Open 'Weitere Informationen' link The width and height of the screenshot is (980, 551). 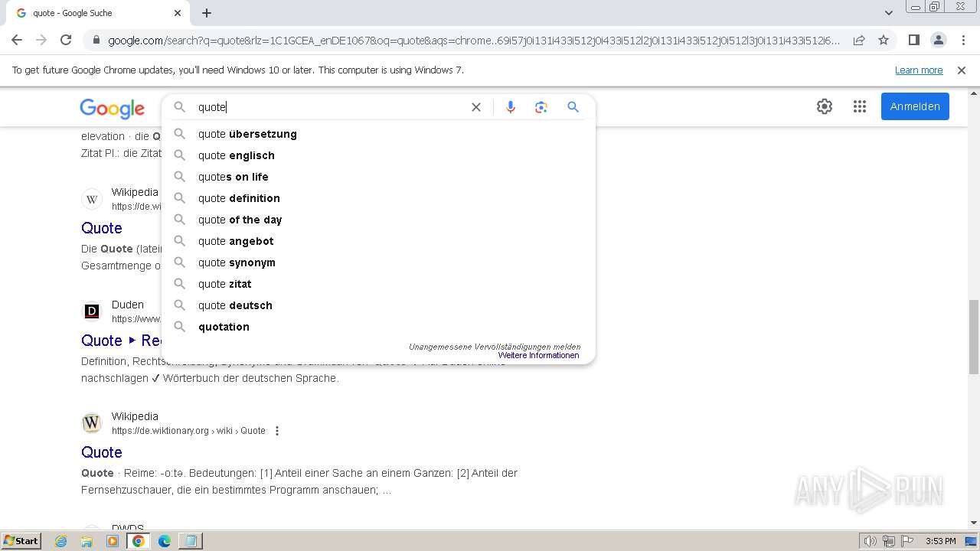coord(538,355)
